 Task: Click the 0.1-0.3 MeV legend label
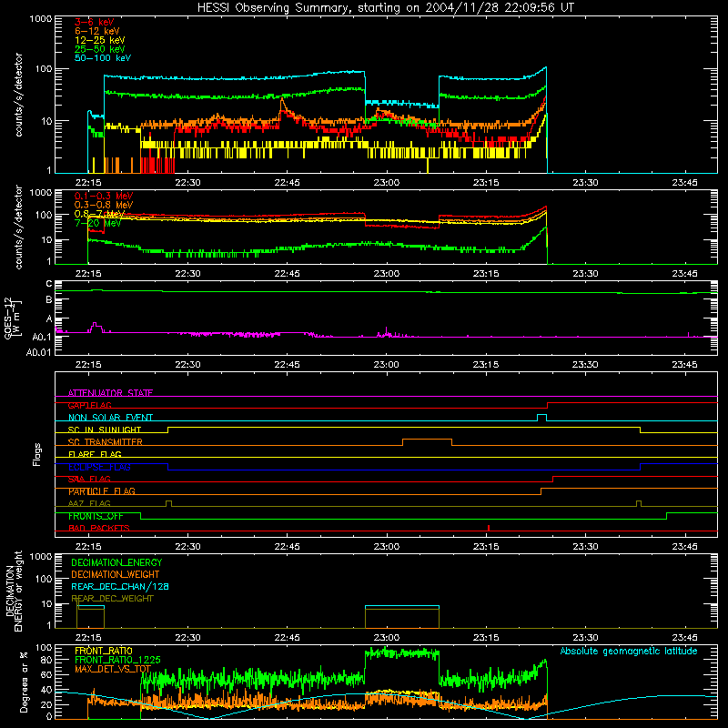point(104,196)
